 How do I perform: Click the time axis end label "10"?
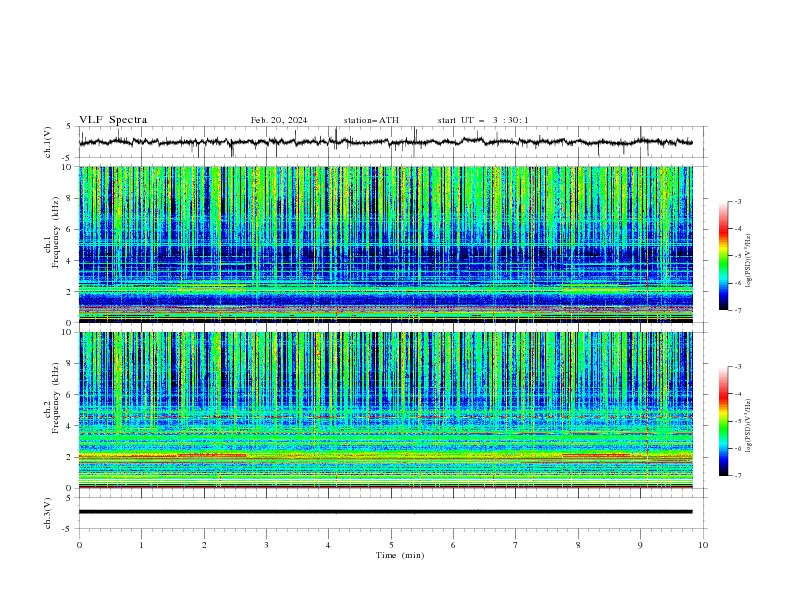point(703,545)
